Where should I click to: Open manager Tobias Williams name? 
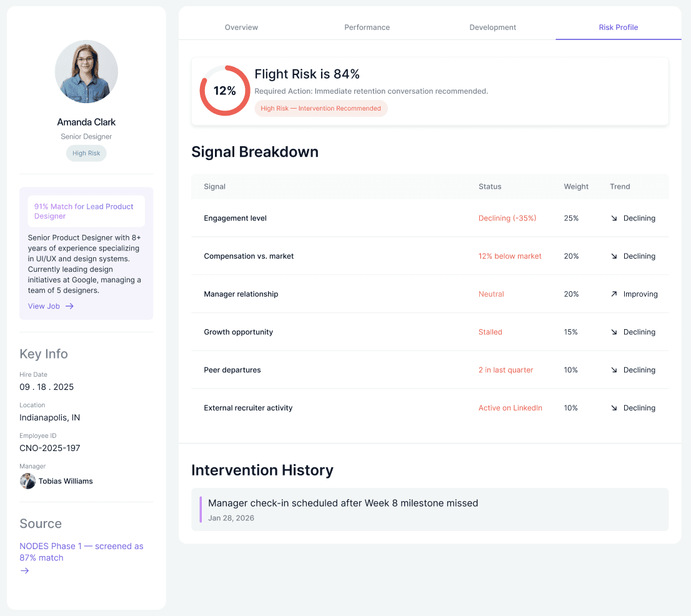tap(66, 481)
